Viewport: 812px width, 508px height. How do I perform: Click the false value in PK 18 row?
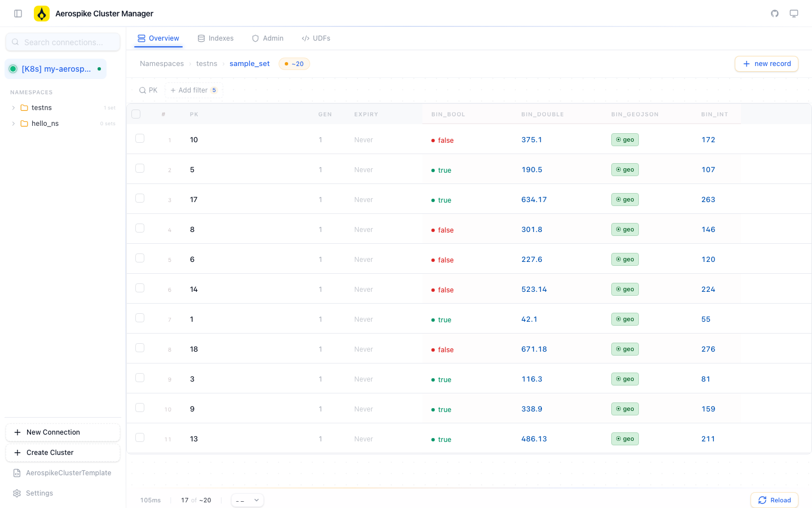443,349
